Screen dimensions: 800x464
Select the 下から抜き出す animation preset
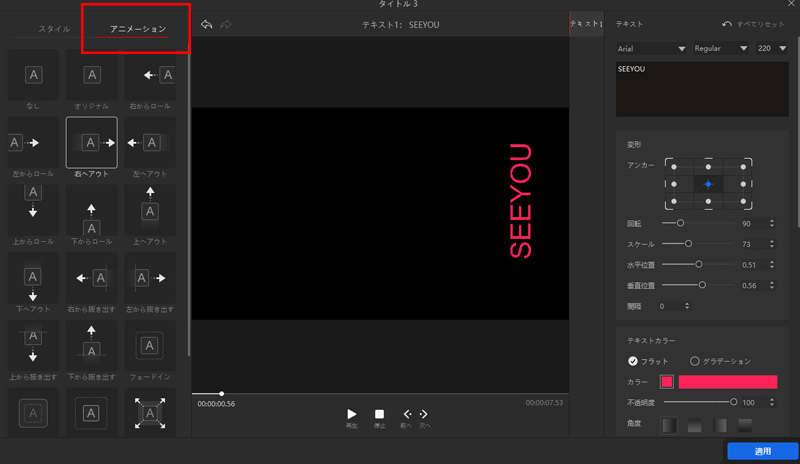tap(91, 346)
